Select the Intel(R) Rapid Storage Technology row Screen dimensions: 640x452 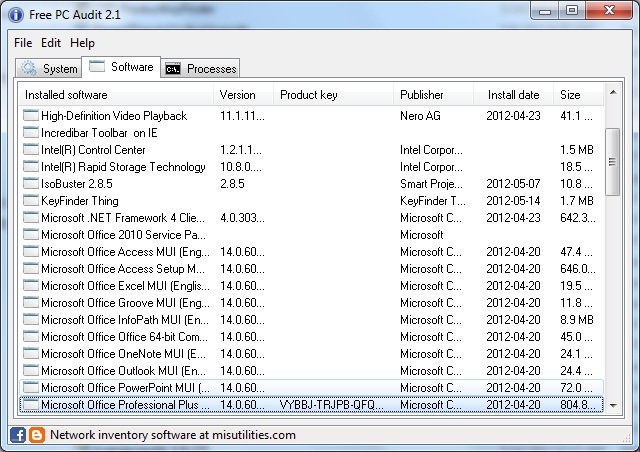(311, 167)
